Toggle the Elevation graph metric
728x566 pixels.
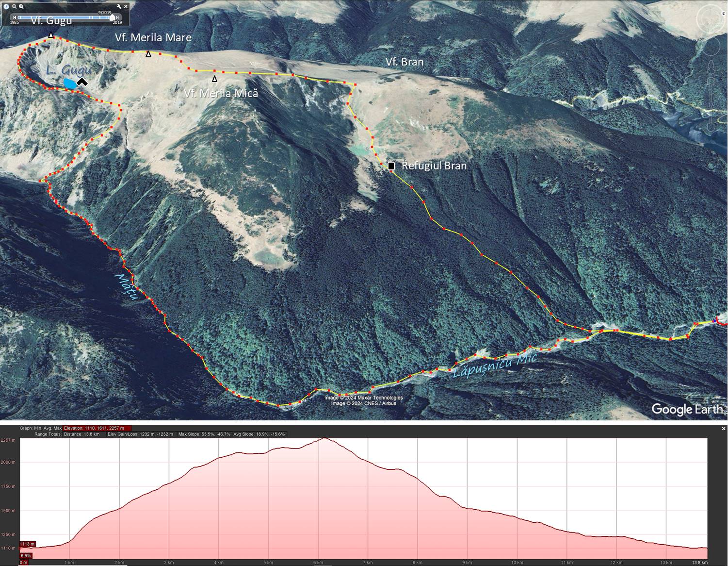[x=97, y=428]
